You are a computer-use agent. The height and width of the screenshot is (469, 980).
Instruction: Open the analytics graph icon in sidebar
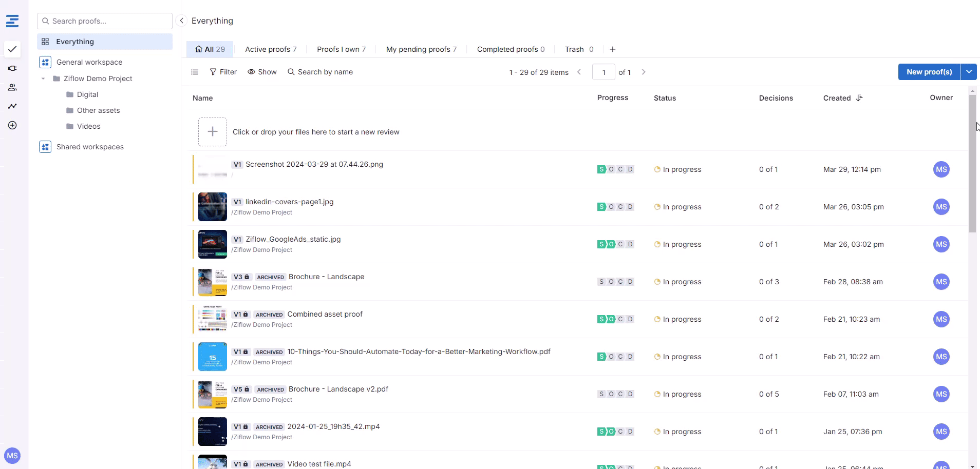point(12,106)
